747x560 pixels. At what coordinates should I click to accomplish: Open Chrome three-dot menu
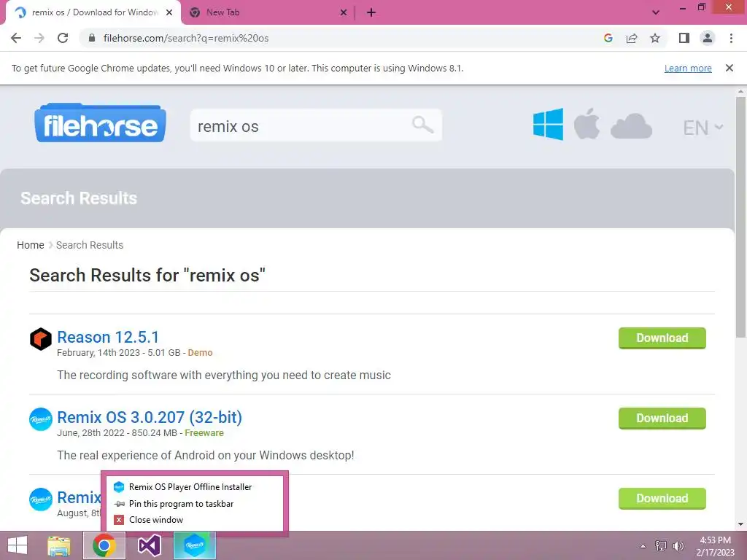coord(731,38)
